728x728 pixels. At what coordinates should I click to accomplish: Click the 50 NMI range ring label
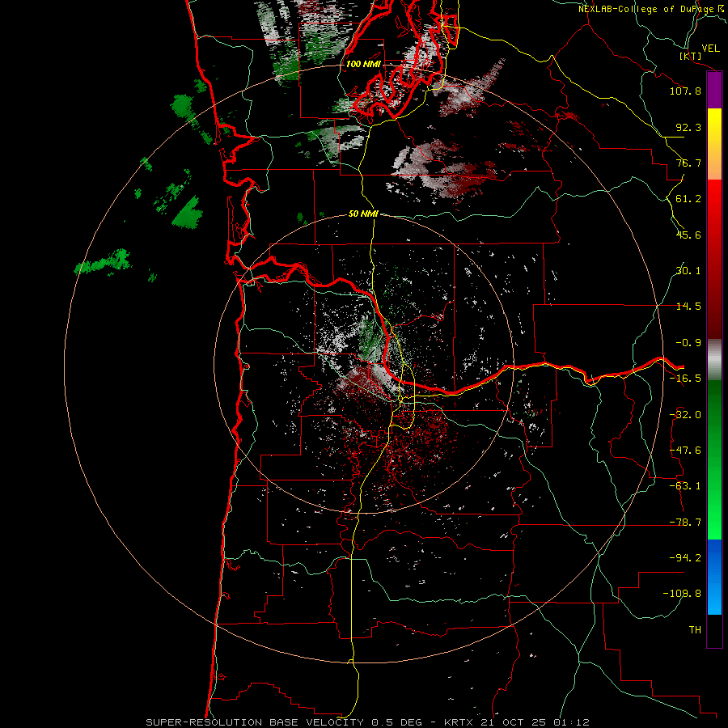[x=363, y=214]
